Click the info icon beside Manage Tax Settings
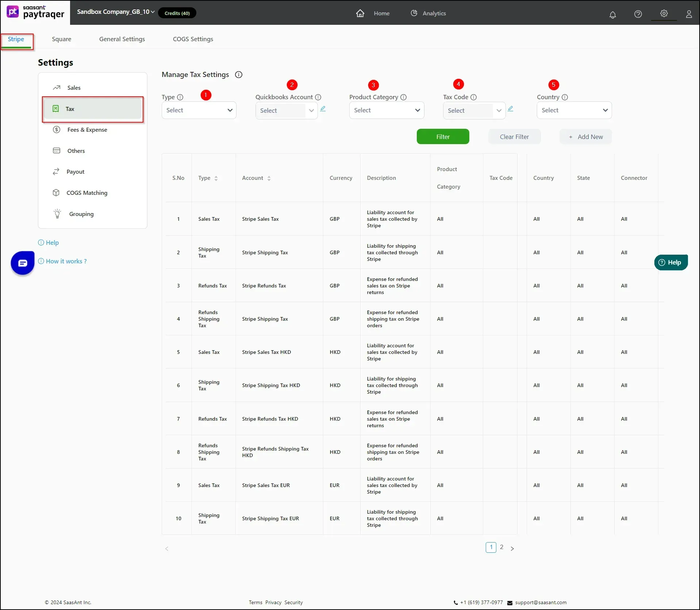700x610 pixels. point(239,75)
